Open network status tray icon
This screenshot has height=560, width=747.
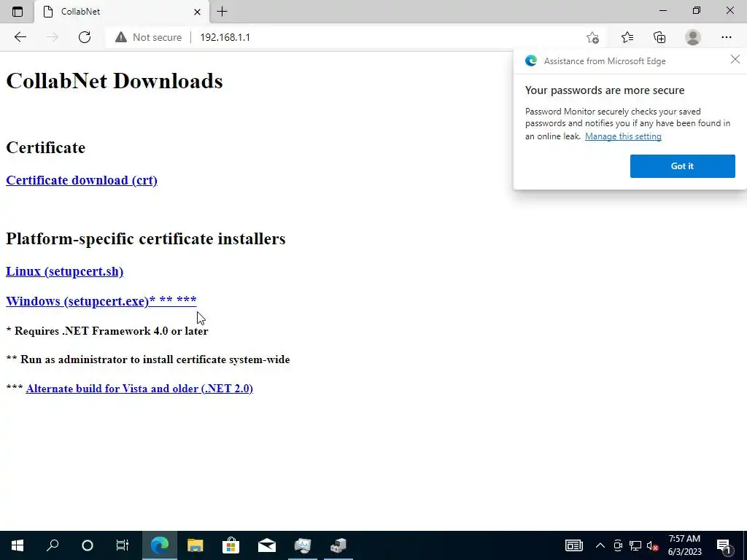(x=635, y=545)
